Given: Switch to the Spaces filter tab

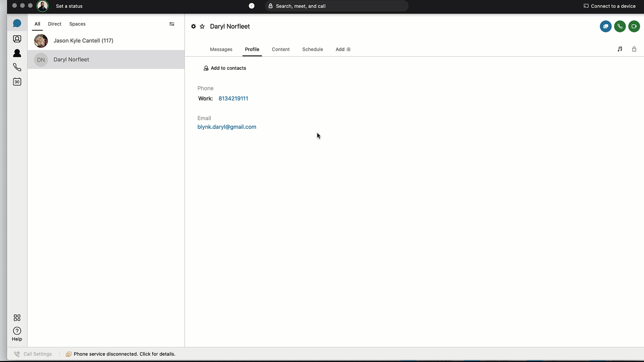Looking at the screenshot, I should [x=77, y=24].
